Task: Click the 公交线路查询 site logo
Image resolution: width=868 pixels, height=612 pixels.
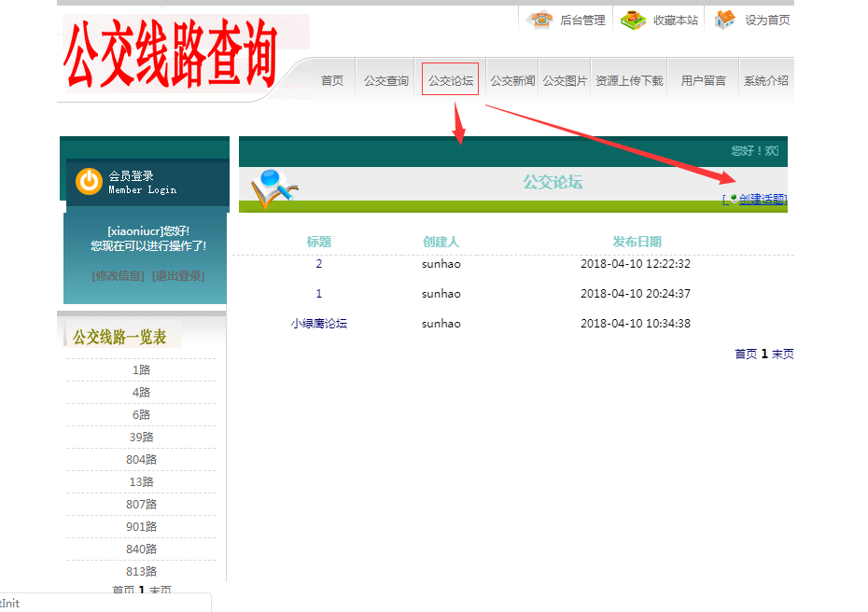Action: 171,53
